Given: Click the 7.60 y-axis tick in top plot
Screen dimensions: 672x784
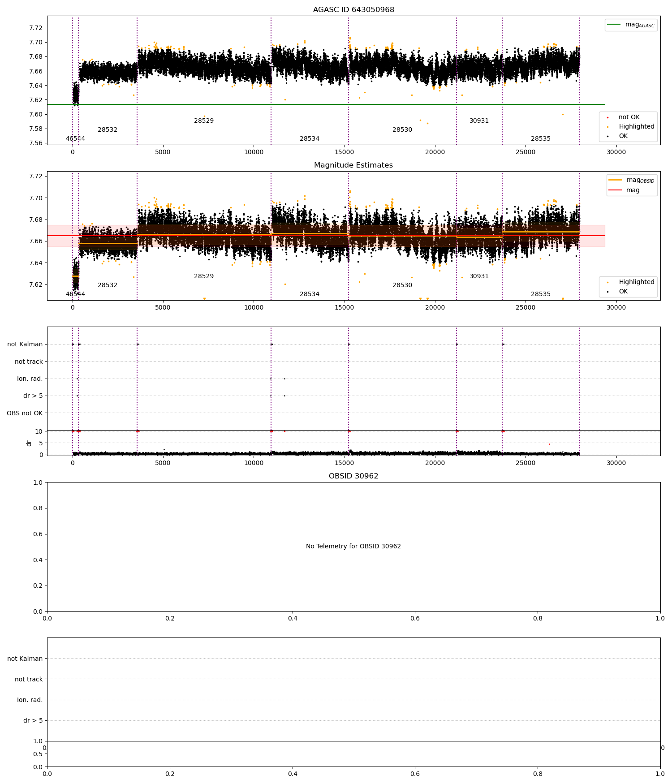Looking at the screenshot, I should (x=35, y=114).
